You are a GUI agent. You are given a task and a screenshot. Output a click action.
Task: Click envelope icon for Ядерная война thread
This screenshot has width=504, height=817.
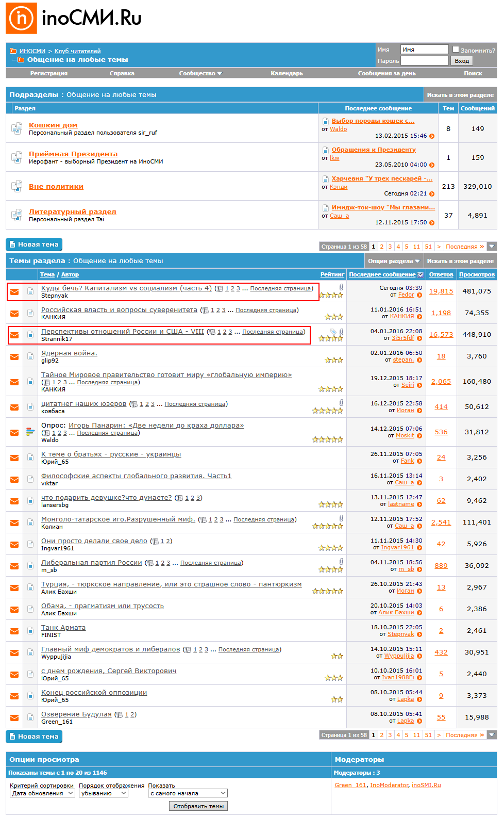pyautogui.click(x=14, y=356)
